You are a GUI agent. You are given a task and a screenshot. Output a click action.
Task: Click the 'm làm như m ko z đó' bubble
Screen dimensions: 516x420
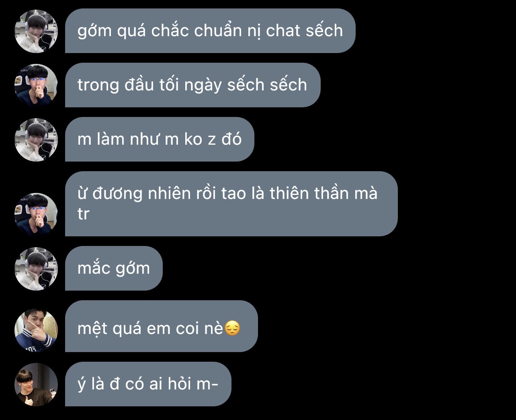click(x=160, y=139)
